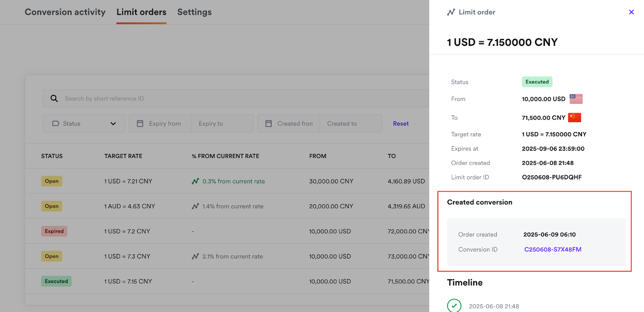Screen dimensions: 644x312
Task: Click the limit order chart icon in panel header
Action: coord(451,12)
